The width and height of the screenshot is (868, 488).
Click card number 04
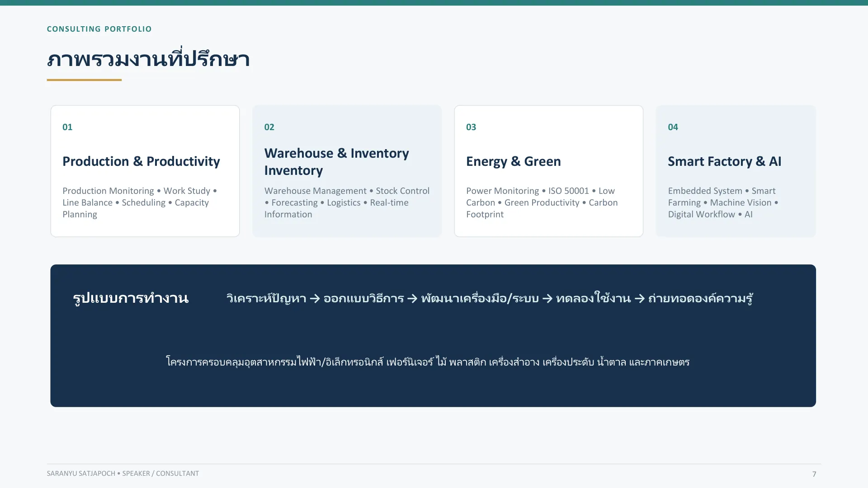673,127
